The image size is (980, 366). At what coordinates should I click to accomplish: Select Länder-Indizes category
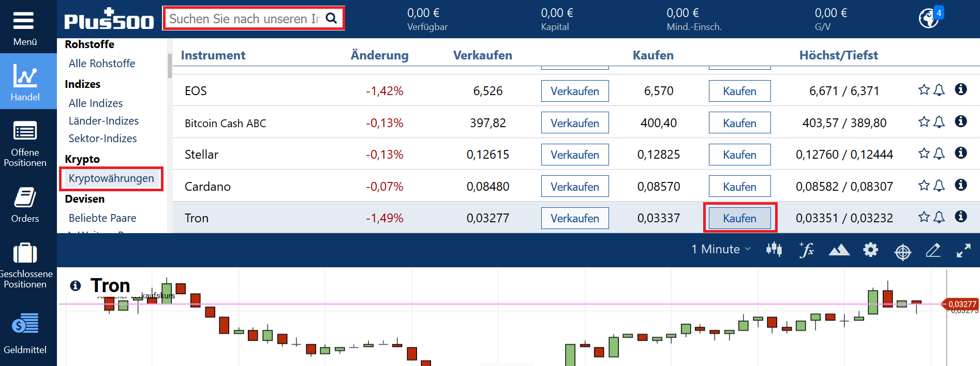click(x=103, y=120)
